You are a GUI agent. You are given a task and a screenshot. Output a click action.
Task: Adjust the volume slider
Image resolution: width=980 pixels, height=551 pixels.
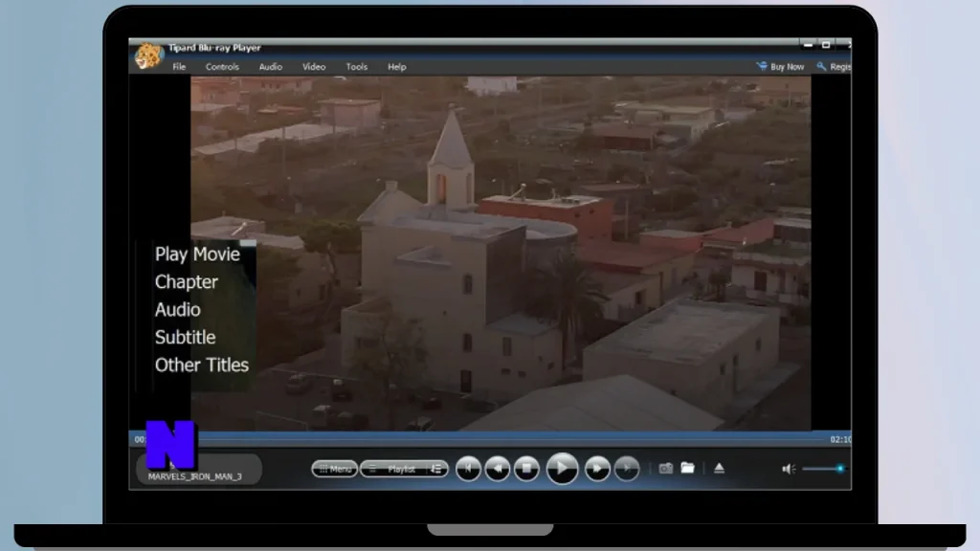tap(824, 469)
